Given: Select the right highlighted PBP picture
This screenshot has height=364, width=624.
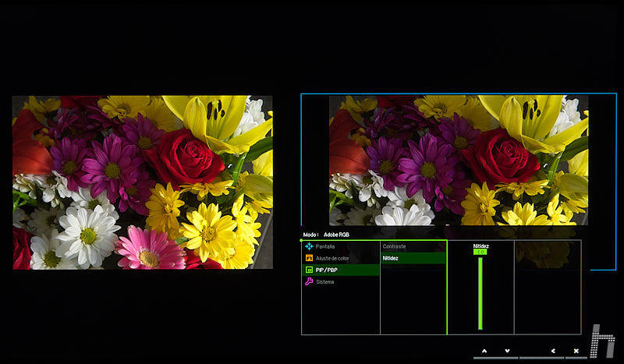Looking at the screenshot, I should [458, 160].
